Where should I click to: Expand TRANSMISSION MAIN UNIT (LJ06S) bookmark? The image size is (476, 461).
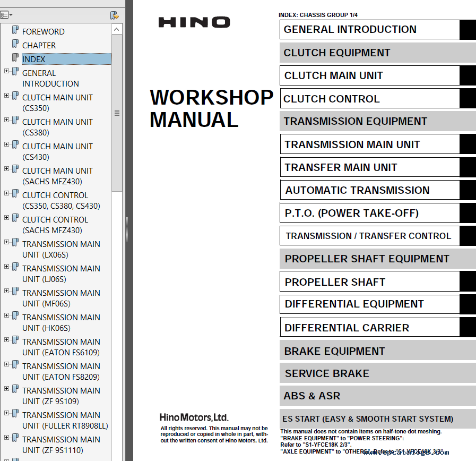pos(7,267)
